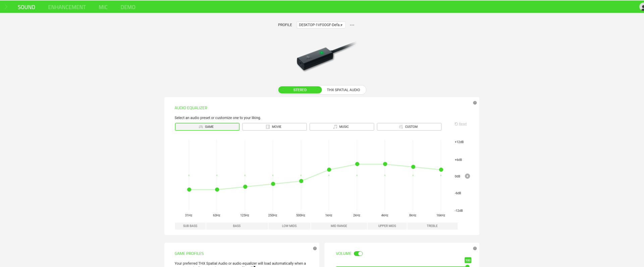644x267 pixels.
Task: Expand the PROFILE dropdown
Action: point(321,25)
